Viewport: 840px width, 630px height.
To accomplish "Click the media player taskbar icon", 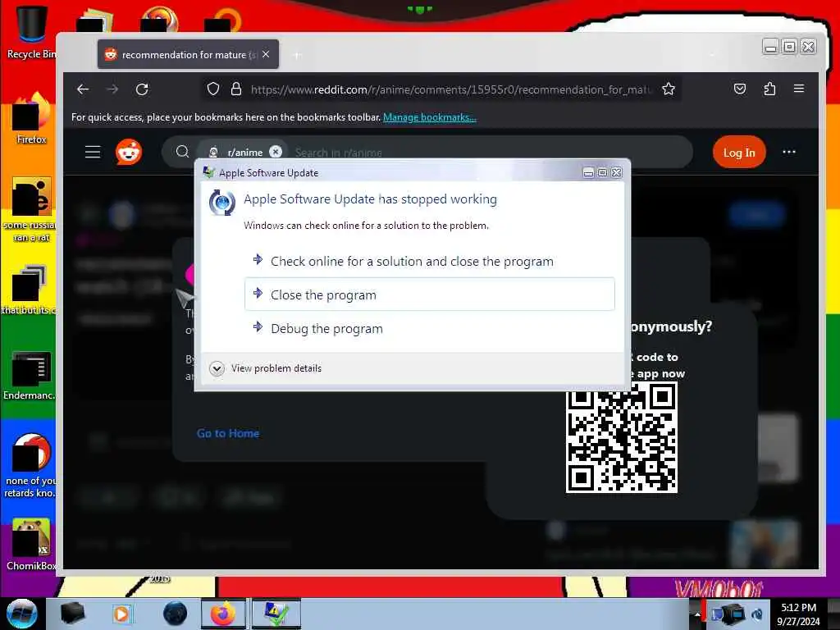I will pyautogui.click(x=121, y=614).
